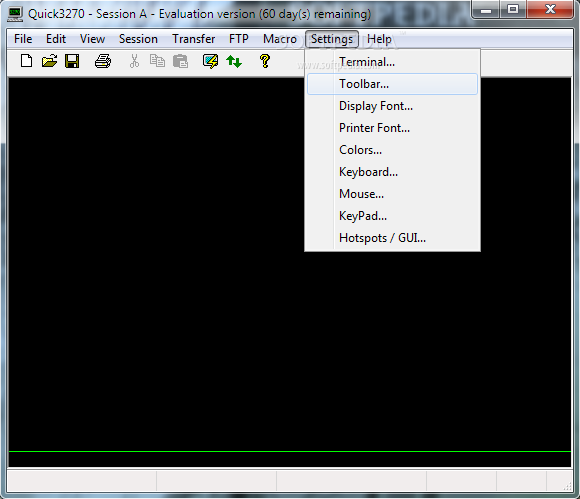
Task: Open Keyboard... settings
Action: click(x=392, y=172)
